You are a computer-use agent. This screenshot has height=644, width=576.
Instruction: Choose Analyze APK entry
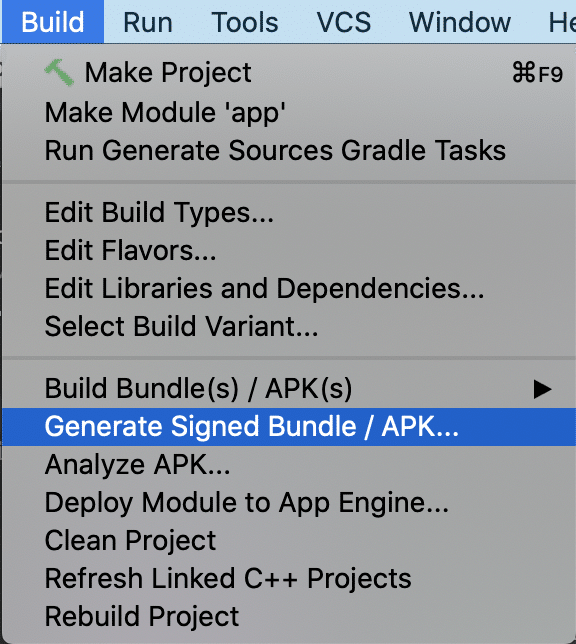289,465
